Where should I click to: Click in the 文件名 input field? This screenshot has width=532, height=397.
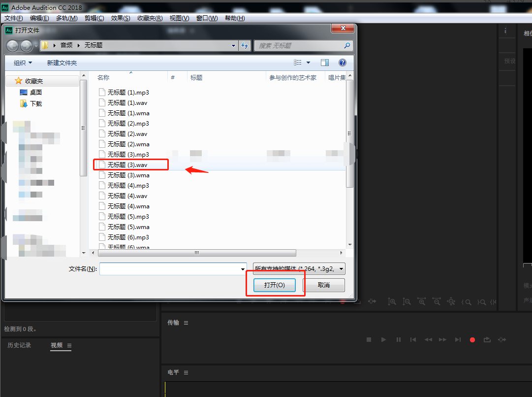pos(173,269)
